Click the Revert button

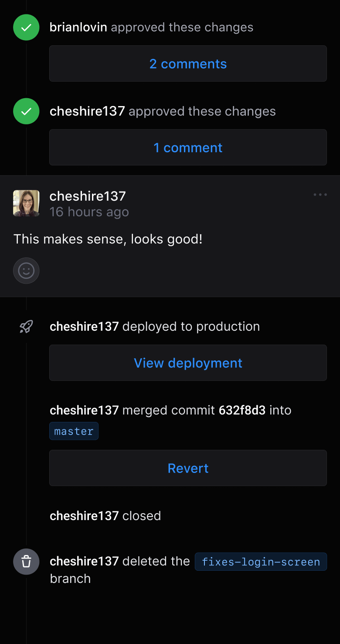188,468
